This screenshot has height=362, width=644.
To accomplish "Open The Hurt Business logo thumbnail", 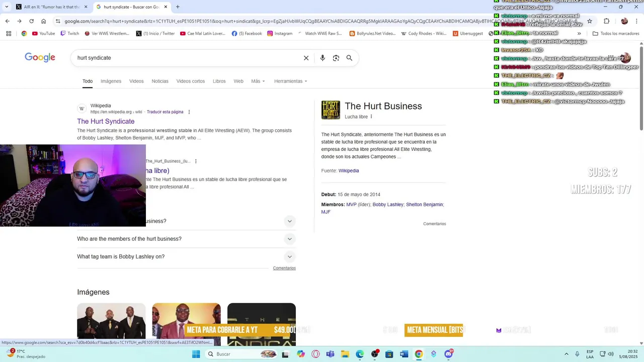I will [x=331, y=110].
